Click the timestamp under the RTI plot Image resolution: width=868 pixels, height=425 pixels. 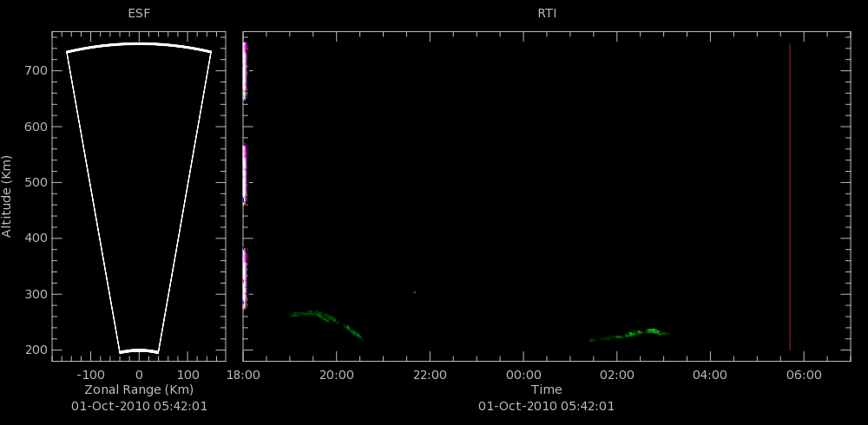546,406
